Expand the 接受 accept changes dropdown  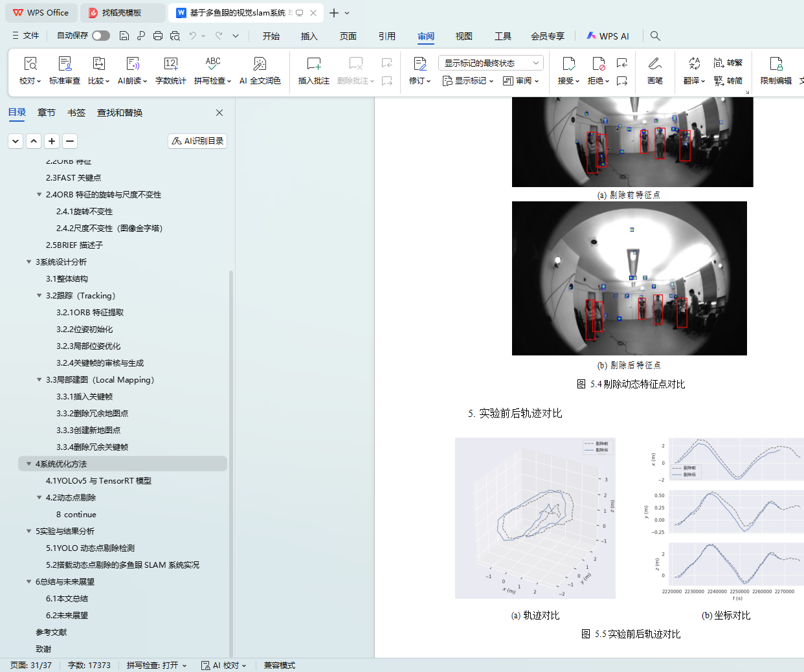click(568, 81)
